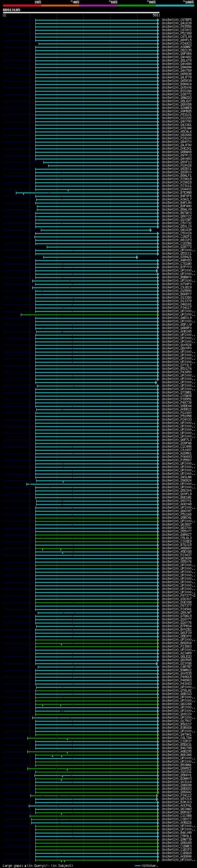The width and height of the screenshot is (197, 868).
Task: Select the UniRef100_Q38773 label
Action: click(176, 247)
